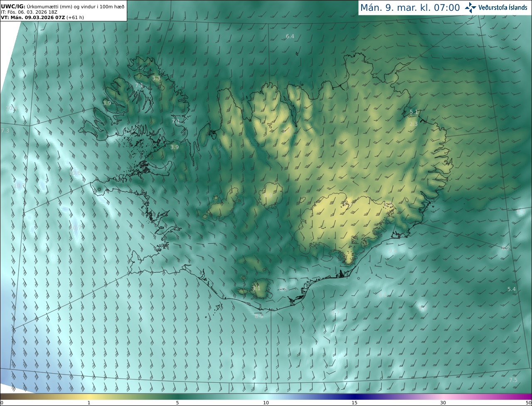532x406 pixels.
Task: Click the 7.3 value at the left edge
Action: pos(5,131)
